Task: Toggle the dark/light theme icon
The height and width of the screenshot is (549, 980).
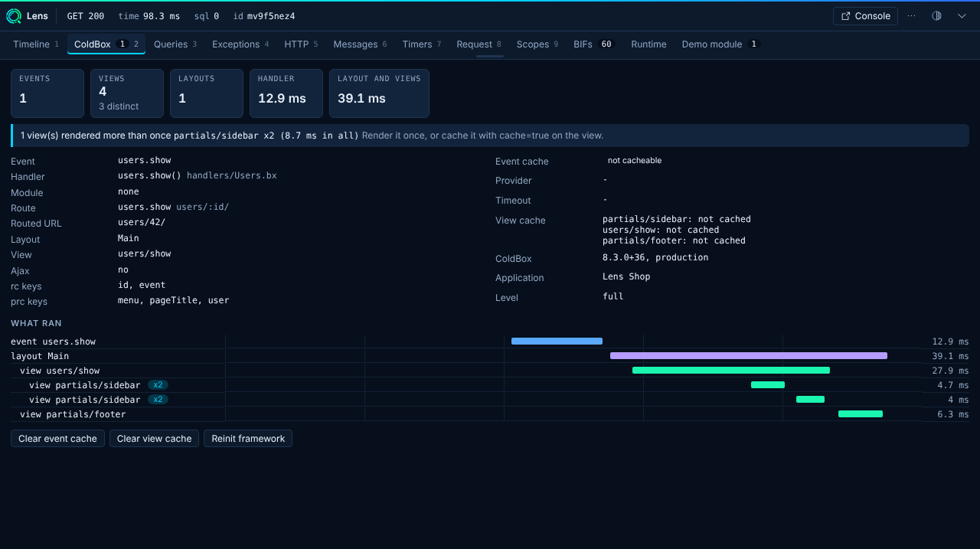Action: pyautogui.click(x=936, y=16)
